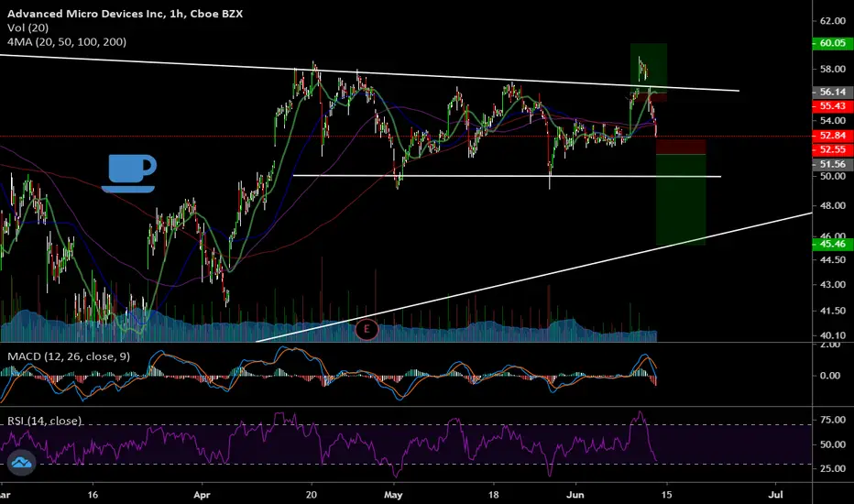Open the earnings 'E' marker
This screenshot has height=504, width=854.
pos(367,329)
